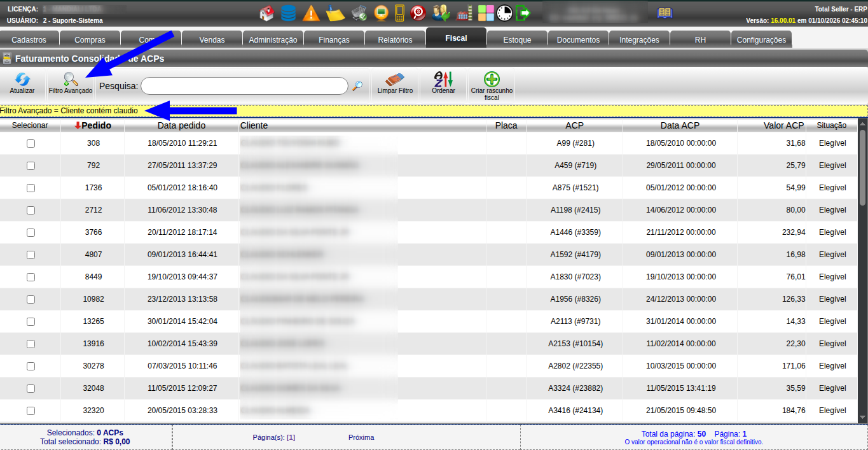The width and height of the screenshot is (868, 450).
Task: Click the table scrollbar down arrow
Action: pyautogui.click(x=862, y=418)
